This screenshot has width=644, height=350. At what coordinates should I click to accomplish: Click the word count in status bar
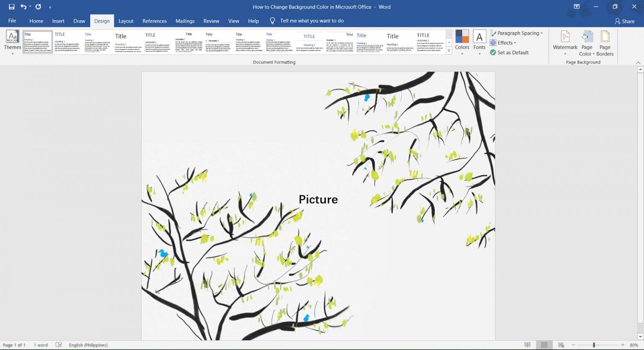(x=40, y=345)
